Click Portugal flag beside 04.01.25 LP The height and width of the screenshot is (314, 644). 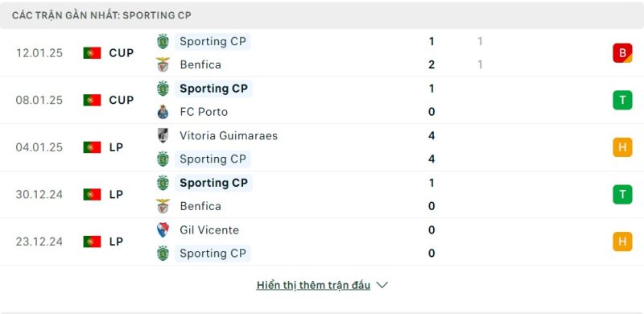pos(92,147)
